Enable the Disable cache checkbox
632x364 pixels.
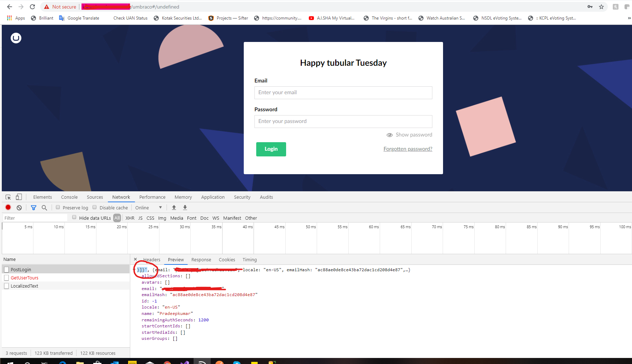(x=95, y=208)
